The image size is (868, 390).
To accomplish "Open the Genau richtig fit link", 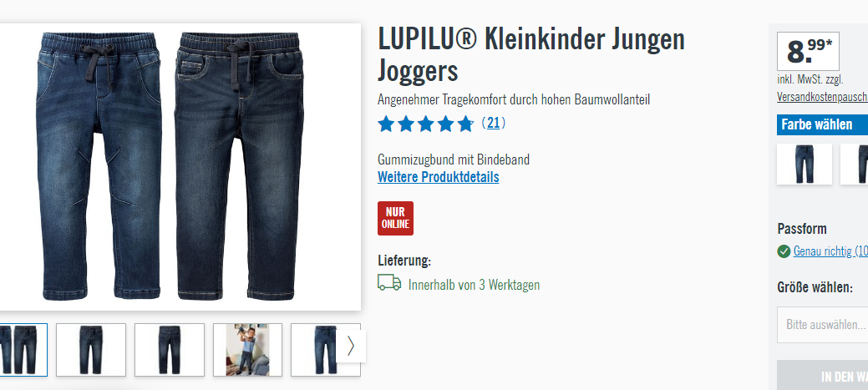I will click(830, 251).
